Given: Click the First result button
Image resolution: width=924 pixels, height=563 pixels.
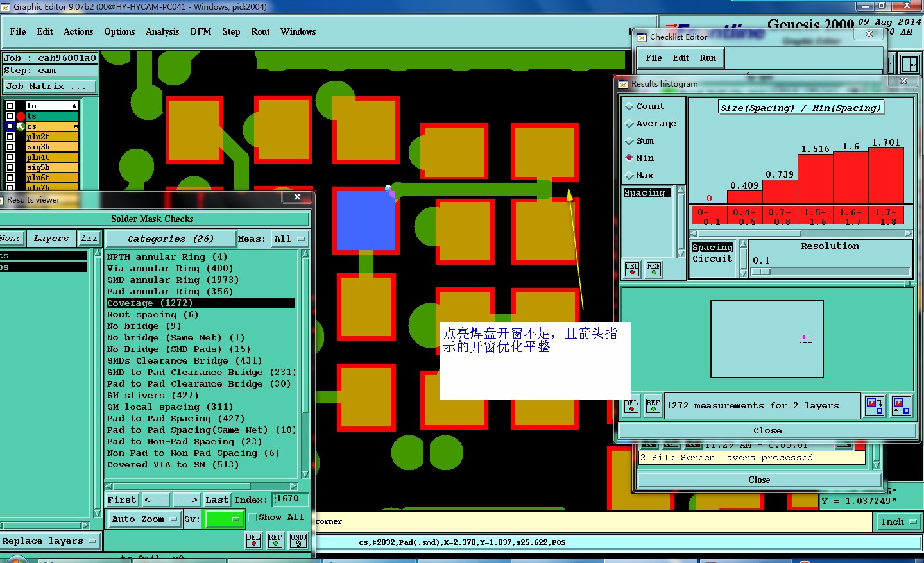Looking at the screenshot, I should [122, 500].
